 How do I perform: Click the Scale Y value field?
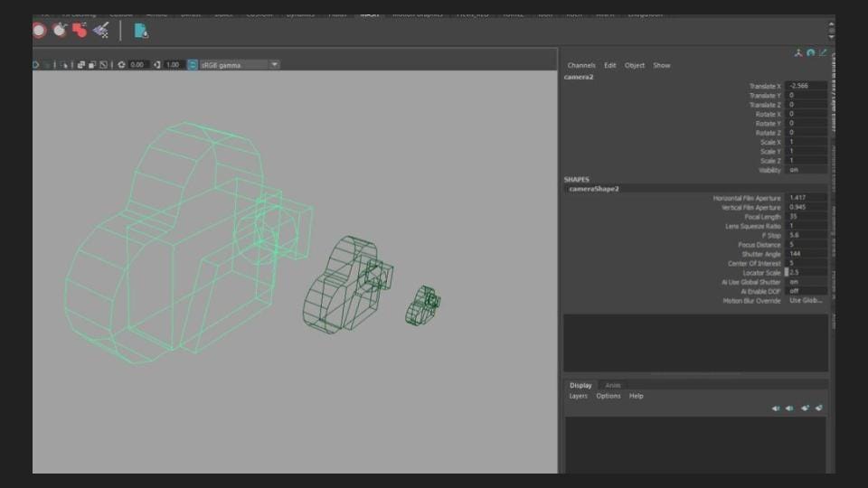pyautogui.click(x=806, y=152)
